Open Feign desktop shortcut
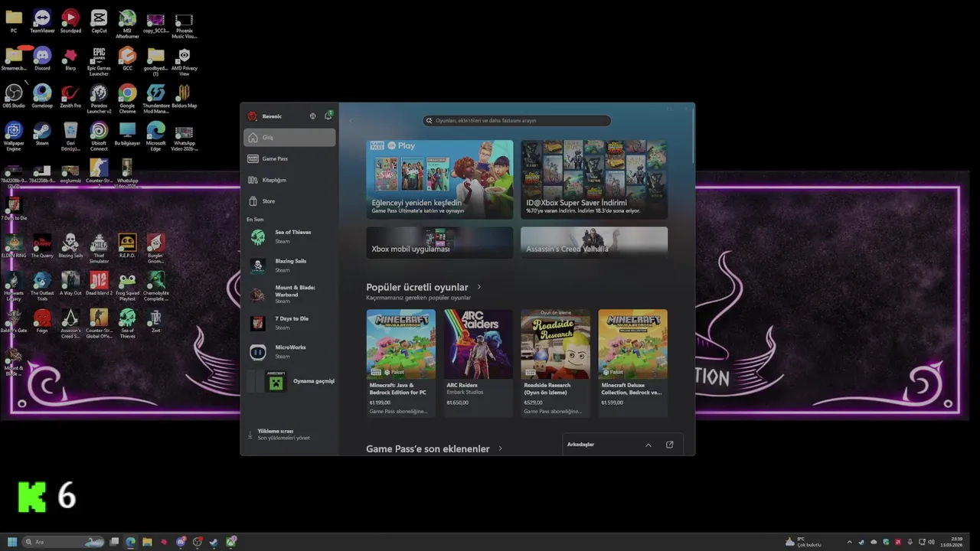 tap(42, 322)
